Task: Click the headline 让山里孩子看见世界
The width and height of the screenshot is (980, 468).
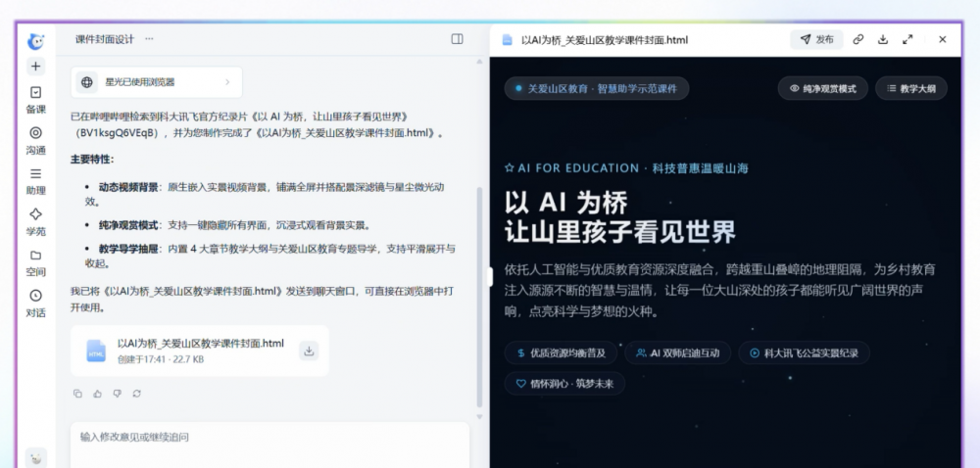Action: [x=620, y=231]
